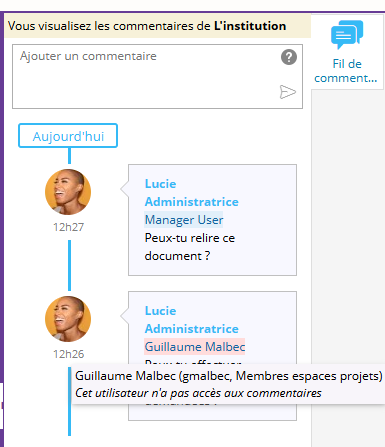Click the Aujourd'hui date marker
The height and width of the screenshot is (447, 385).
pyautogui.click(x=68, y=136)
